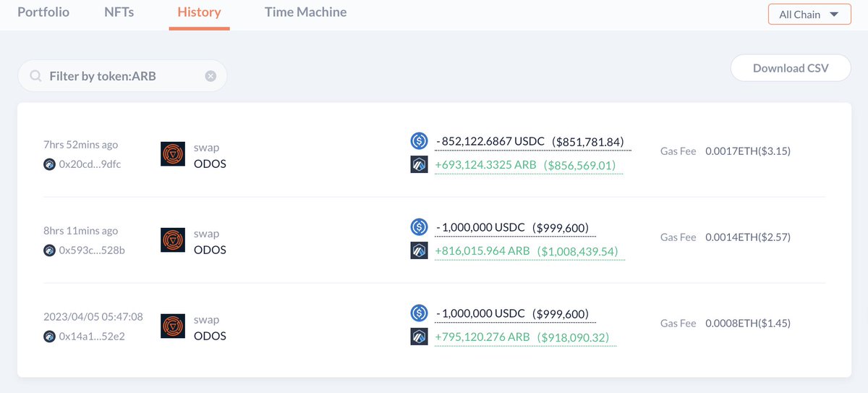Viewport: 868px width, 393px height.
Task: Click chain icon beside 0x20cd...9dfc
Action: click(49, 164)
